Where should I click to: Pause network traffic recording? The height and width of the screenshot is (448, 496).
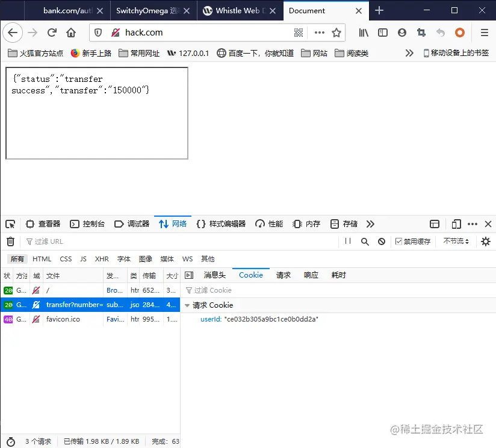tap(347, 241)
